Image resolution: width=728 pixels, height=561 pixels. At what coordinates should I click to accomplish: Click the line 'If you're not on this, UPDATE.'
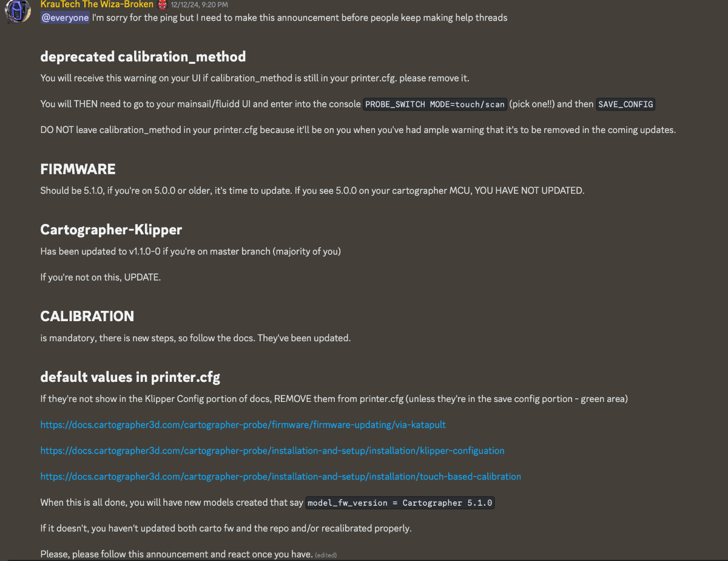[101, 277]
